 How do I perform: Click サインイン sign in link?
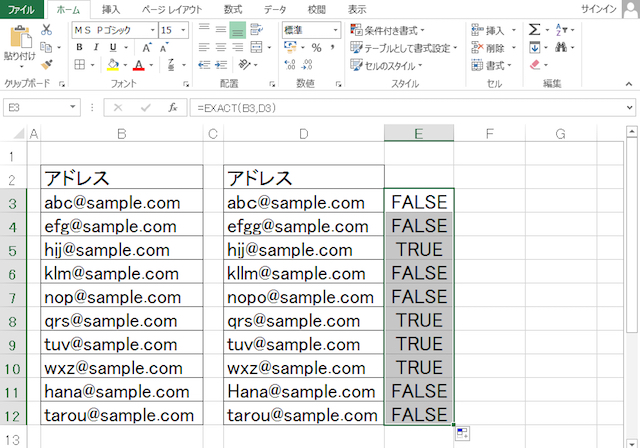(x=598, y=9)
